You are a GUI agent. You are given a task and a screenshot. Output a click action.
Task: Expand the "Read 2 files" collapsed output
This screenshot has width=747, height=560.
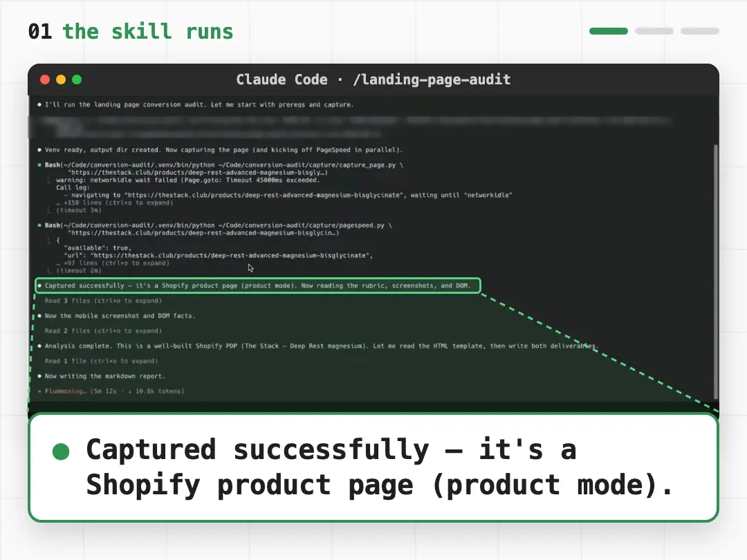tap(103, 330)
